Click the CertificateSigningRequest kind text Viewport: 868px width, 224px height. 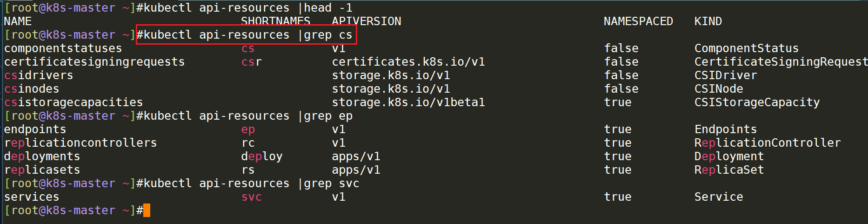(781, 62)
